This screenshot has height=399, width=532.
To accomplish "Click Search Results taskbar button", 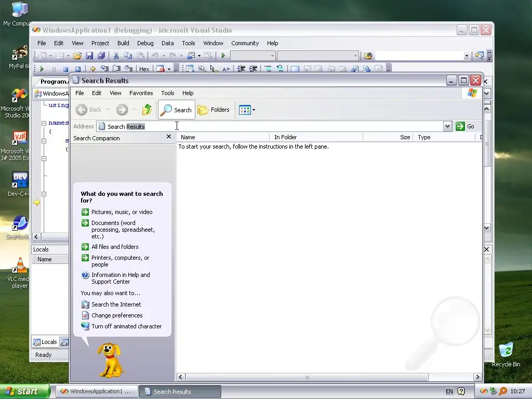I will pyautogui.click(x=180, y=391).
